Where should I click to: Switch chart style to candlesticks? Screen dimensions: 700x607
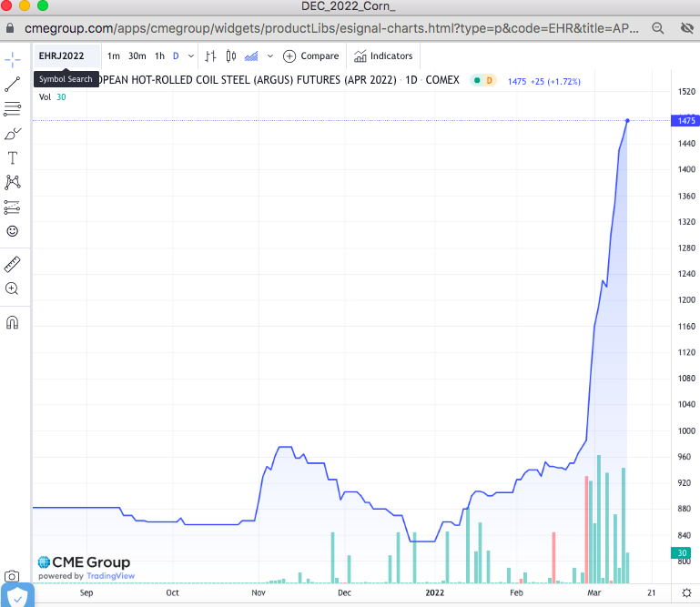point(231,56)
